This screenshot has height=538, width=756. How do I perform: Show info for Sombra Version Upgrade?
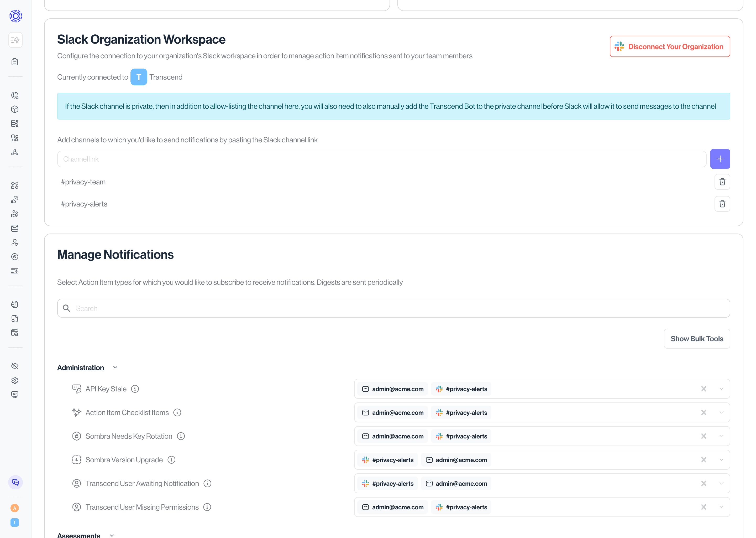coord(171,460)
